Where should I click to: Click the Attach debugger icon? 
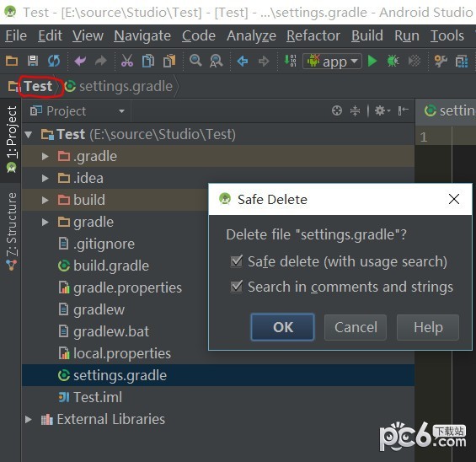click(x=414, y=61)
